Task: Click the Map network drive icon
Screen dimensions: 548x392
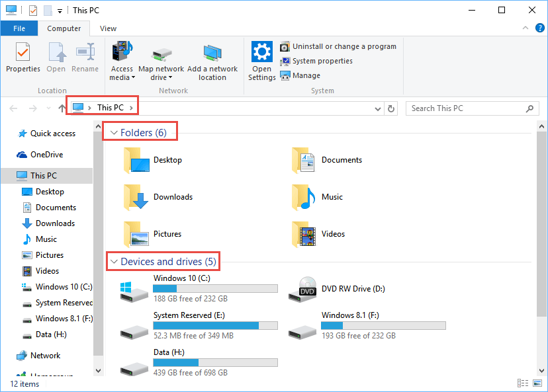Action: point(161,54)
